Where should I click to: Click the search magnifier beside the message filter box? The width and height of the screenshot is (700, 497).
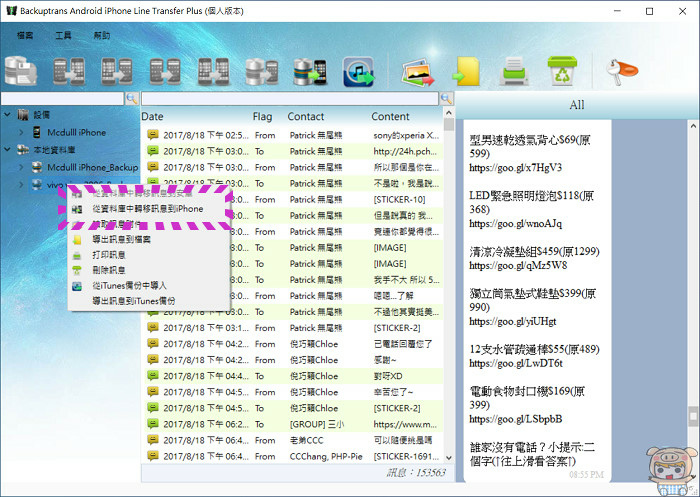point(446,98)
